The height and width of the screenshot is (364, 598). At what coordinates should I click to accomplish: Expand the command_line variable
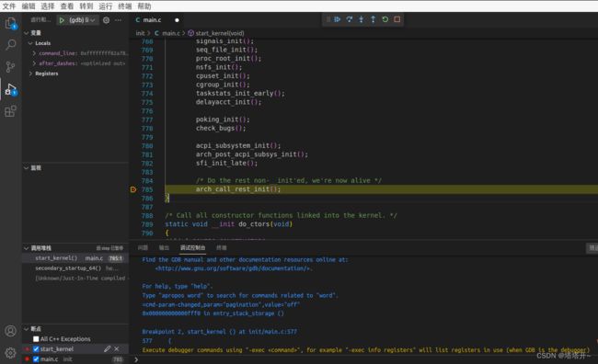[34, 53]
